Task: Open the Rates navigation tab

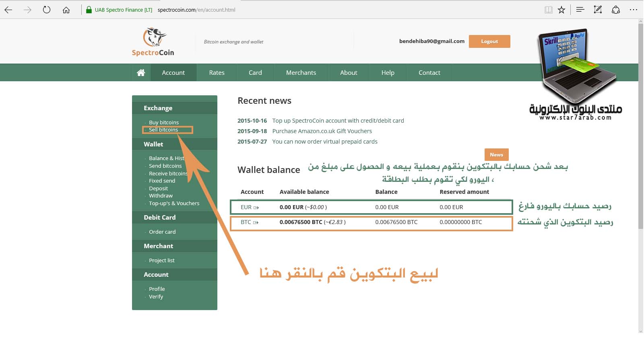Action: (x=217, y=72)
